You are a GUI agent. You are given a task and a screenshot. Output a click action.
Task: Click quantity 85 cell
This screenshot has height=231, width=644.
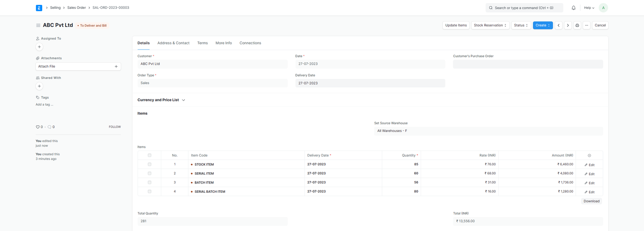pos(401,164)
